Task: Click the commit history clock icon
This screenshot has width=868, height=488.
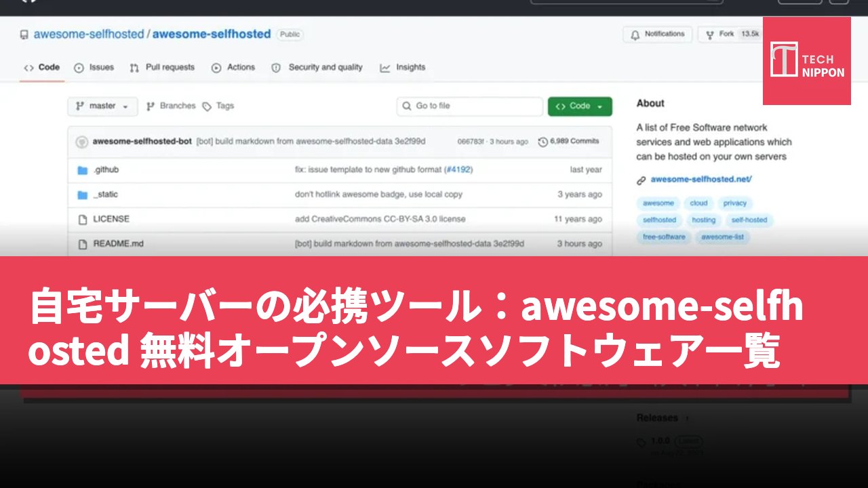Action: (542, 142)
